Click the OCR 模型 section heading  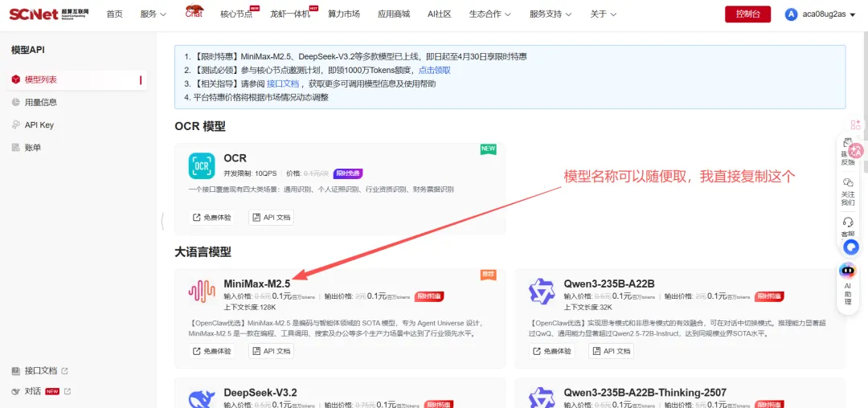(200, 127)
